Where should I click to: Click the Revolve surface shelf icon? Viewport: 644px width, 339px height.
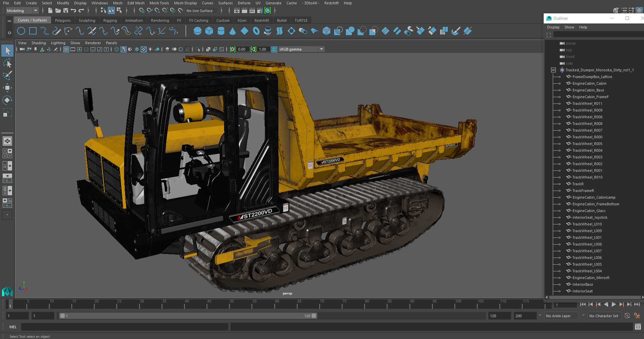268,31
